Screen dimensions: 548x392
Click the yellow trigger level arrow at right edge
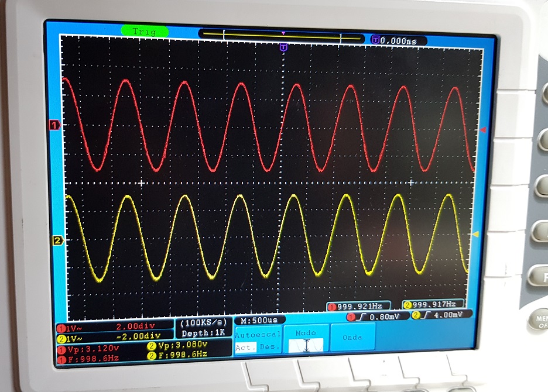click(475, 234)
